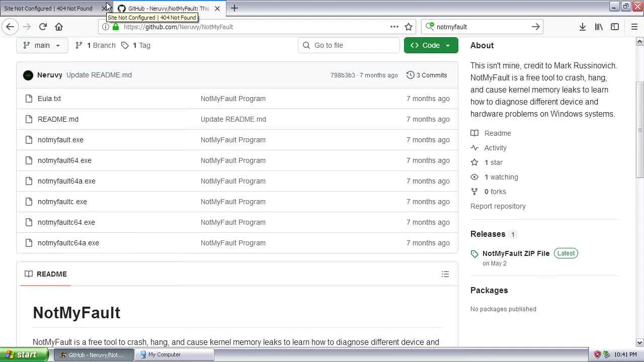Show site information for github.com

pyautogui.click(x=106, y=27)
